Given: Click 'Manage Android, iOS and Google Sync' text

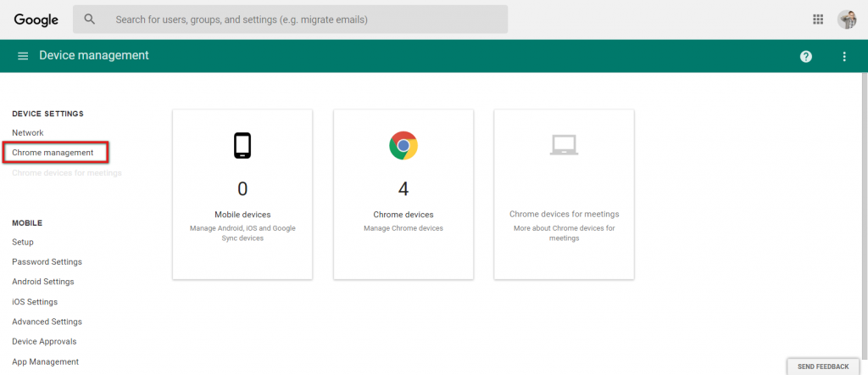Looking at the screenshot, I should click(242, 233).
